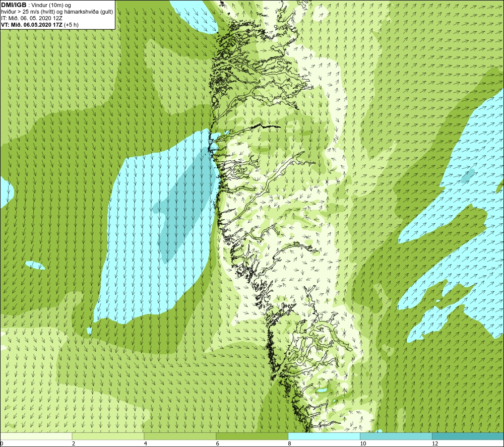This screenshot has height=447, width=504.
Task: Click the 4–6 m/s green legend swatch
Action: click(x=180, y=436)
